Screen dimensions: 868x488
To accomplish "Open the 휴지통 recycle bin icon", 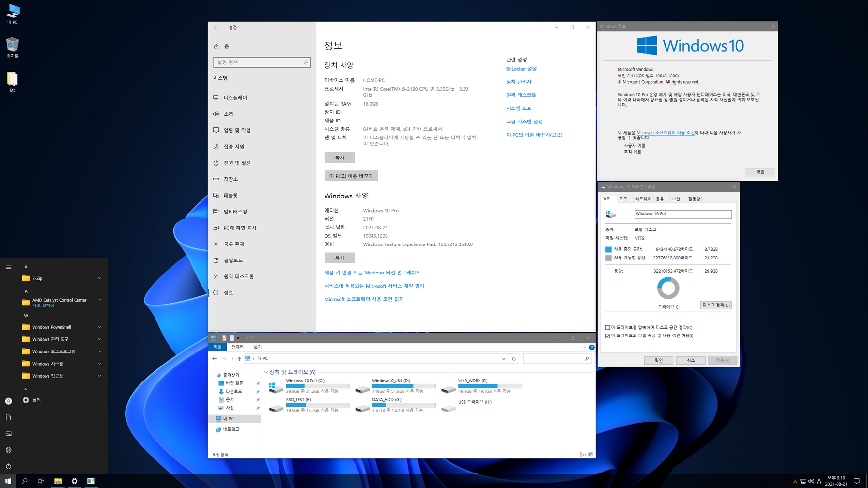I will click(13, 48).
